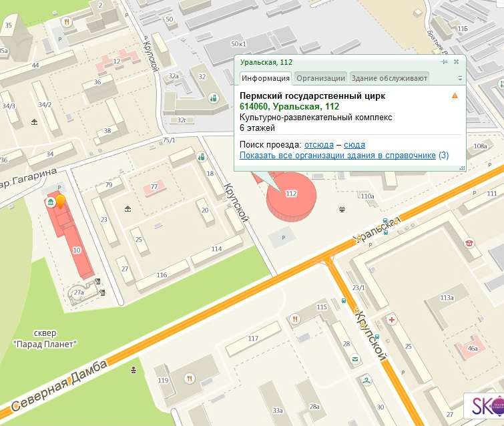Click building label 33а
This screenshot has height=426, width=504.
pos(278,411)
